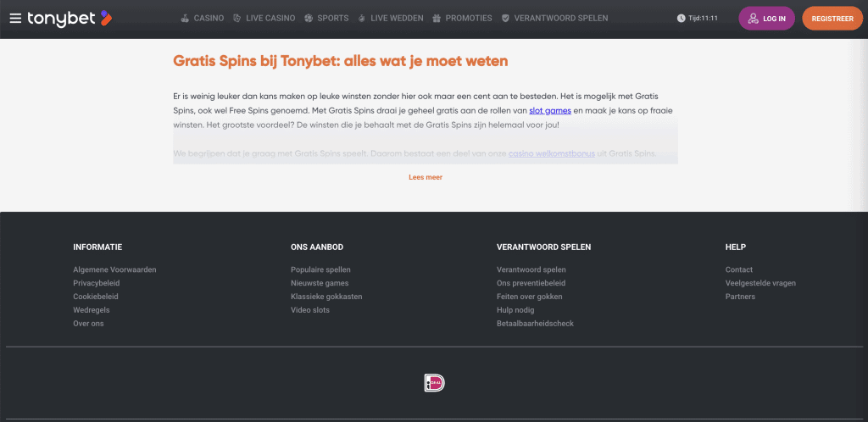Click the HELP footer heading
The image size is (868, 422).
click(x=736, y=247)
